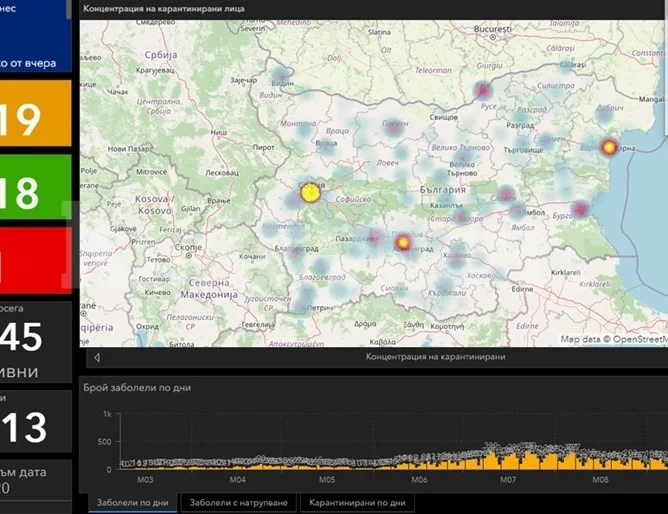Click the България country label
668x514 pixels.
coord(443,190)
